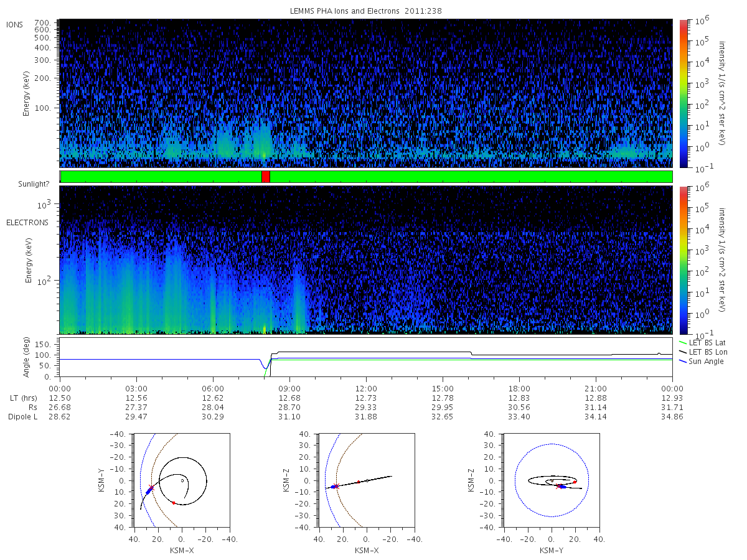Click the 12:00 time axis tick label
This screenshot has height=560, width=747.
click(366, 388)
